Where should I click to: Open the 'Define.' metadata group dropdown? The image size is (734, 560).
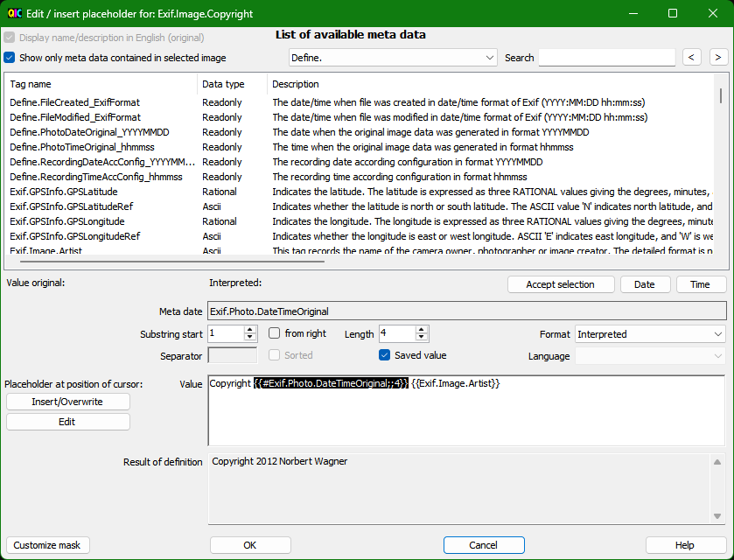393,58
